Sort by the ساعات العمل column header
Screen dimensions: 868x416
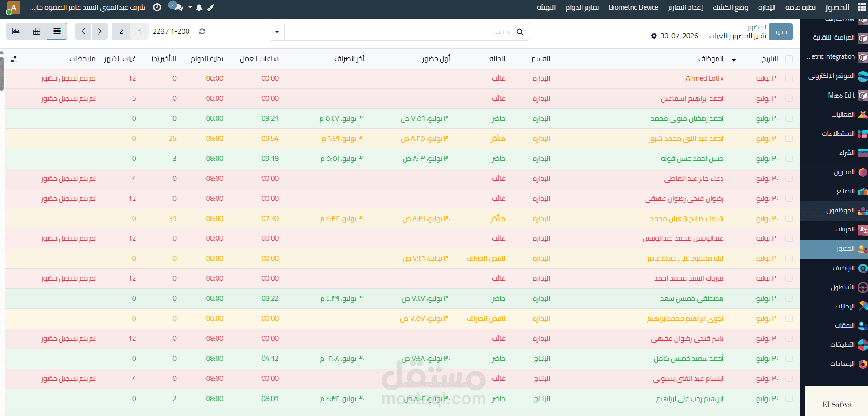pos(259,59)
